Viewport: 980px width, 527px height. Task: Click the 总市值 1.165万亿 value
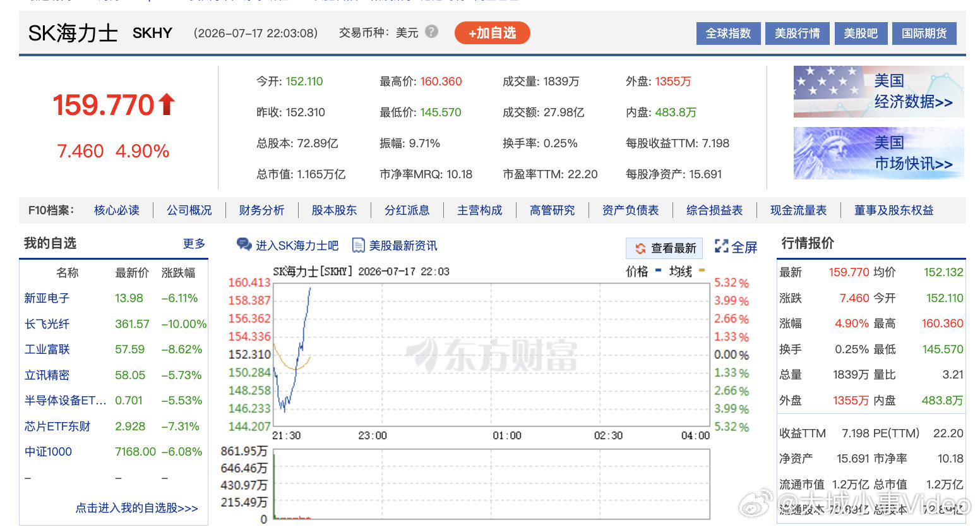click(x=321, y=174)
